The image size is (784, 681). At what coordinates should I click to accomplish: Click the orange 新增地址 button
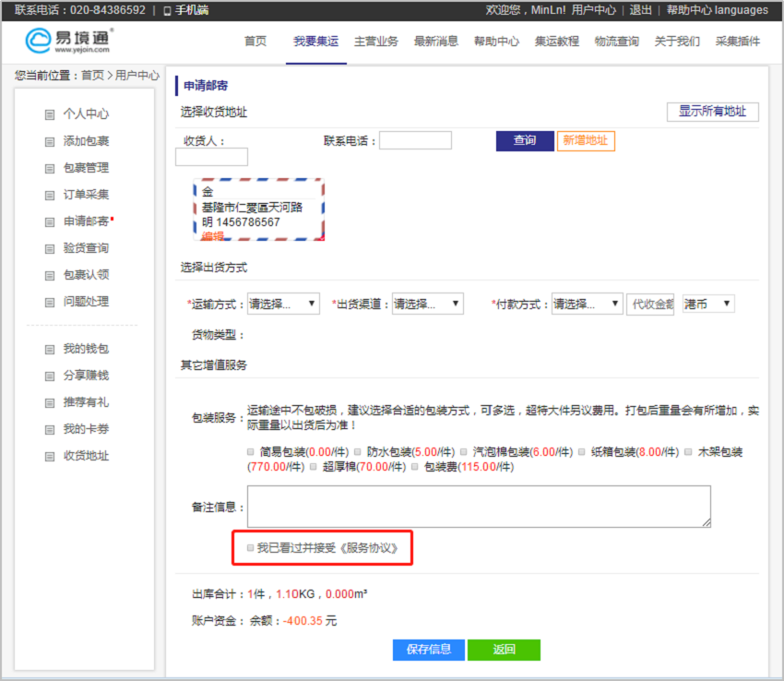click(586, 140)
